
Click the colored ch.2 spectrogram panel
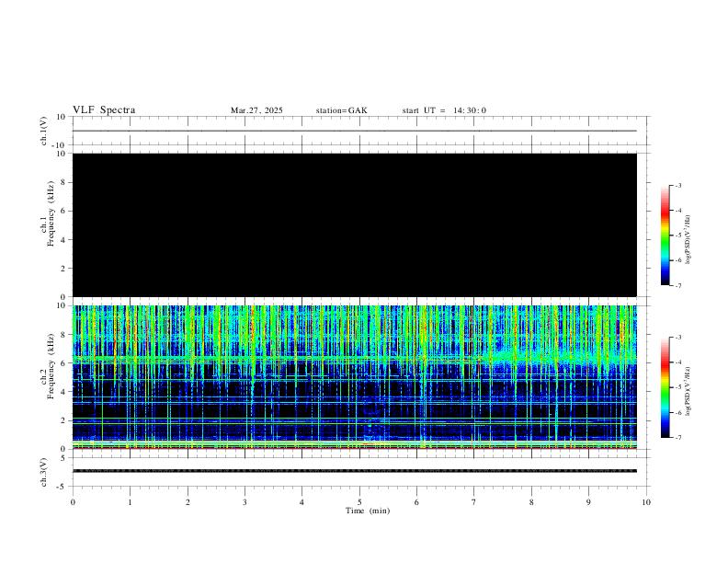[355, 377]
